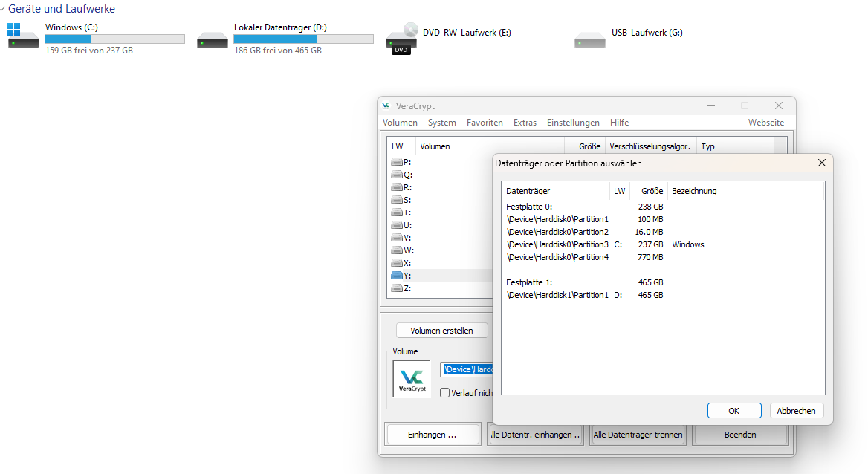Open the Webseite menu link
The image size is (868, 474).
click(766, 123)
